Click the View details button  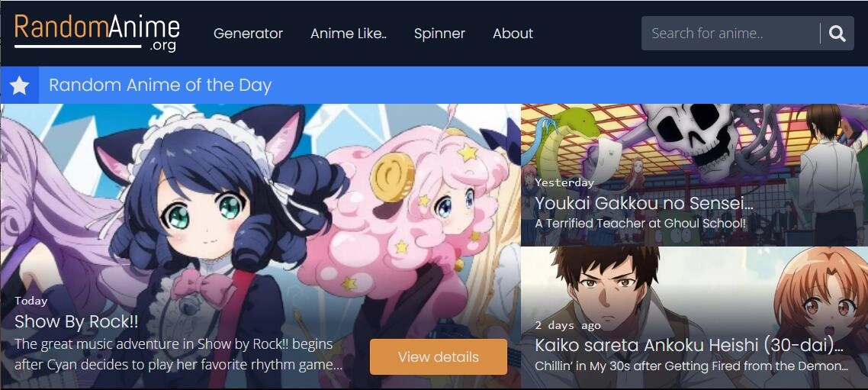pos(439,356)
